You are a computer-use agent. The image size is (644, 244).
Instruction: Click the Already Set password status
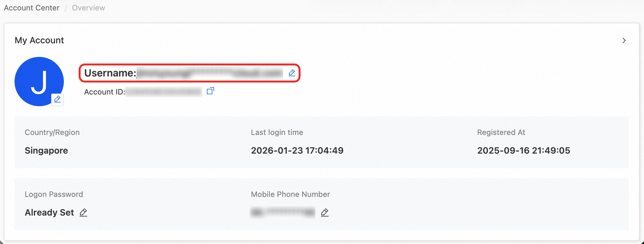point(49,212)
